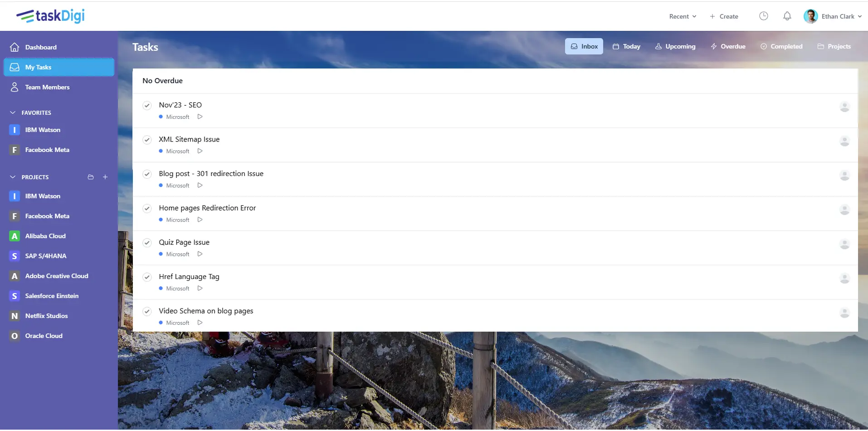This screenshot has width=868, height=431.
Task: Open Team Members page
Action: click(47, 87)
